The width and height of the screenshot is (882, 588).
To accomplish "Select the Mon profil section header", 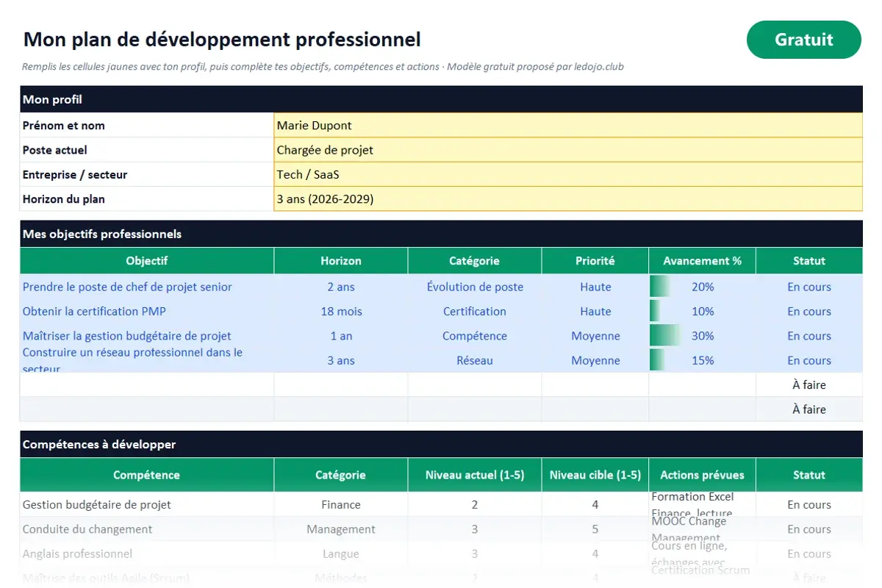I will coord(441,99).
